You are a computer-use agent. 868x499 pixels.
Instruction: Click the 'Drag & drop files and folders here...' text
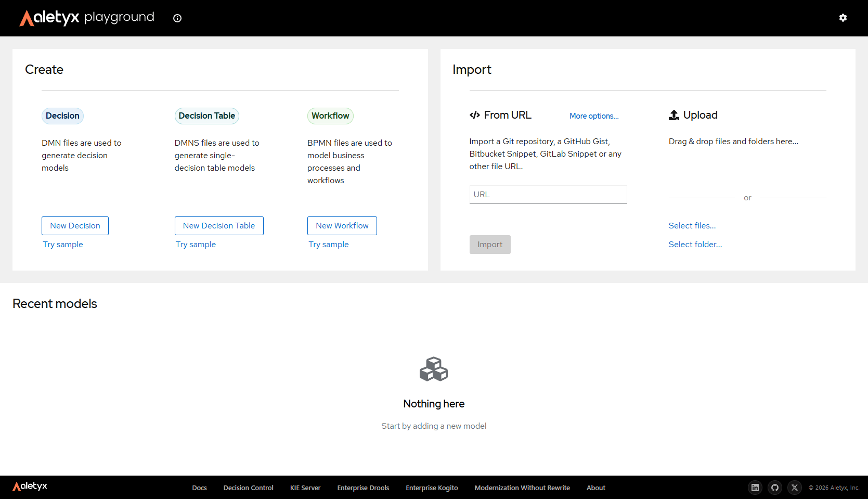pos(733,142)
